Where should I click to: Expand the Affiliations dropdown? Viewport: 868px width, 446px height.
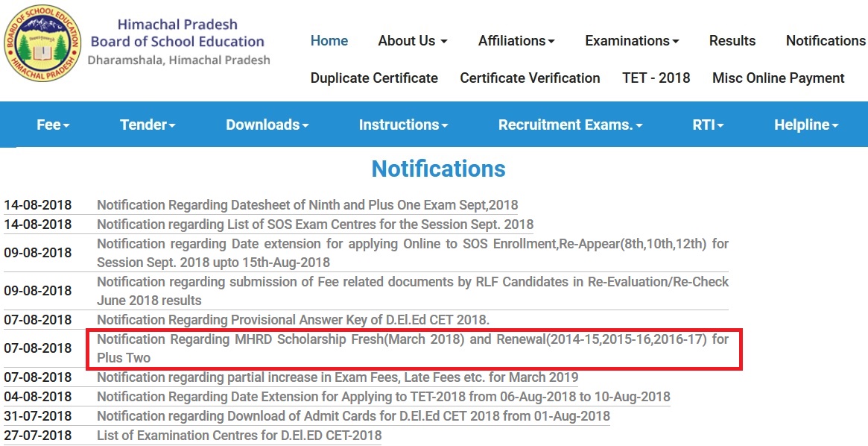point(516,41)
